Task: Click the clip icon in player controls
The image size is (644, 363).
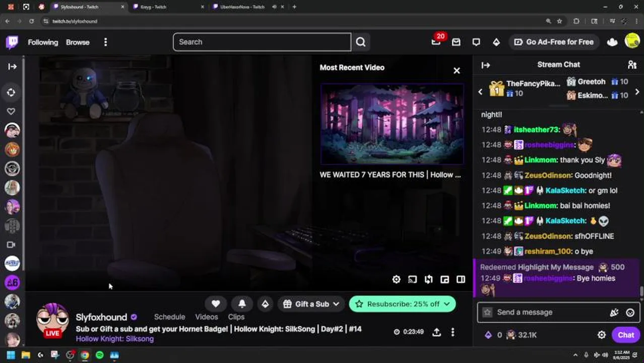Action: click(x=429, y=279)
